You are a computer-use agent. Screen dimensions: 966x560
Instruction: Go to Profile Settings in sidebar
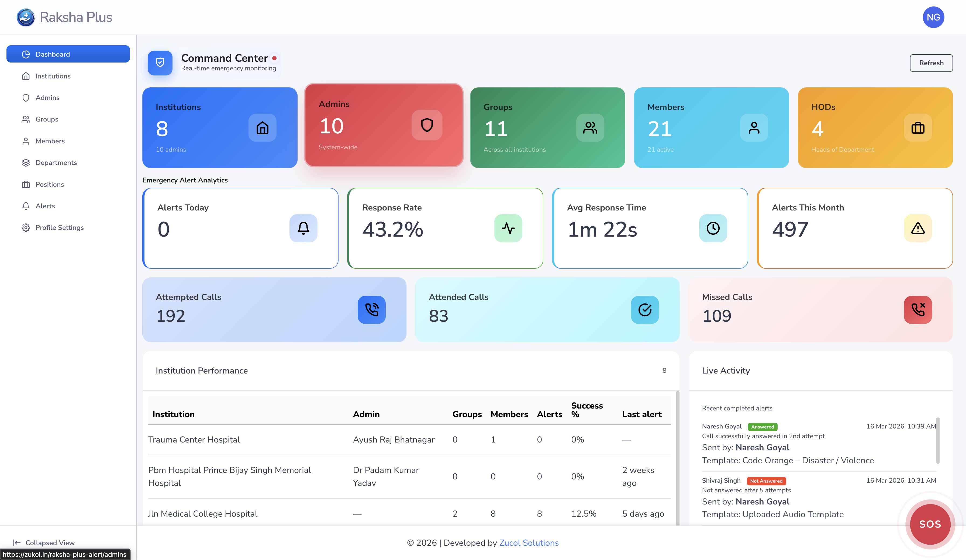59,228
